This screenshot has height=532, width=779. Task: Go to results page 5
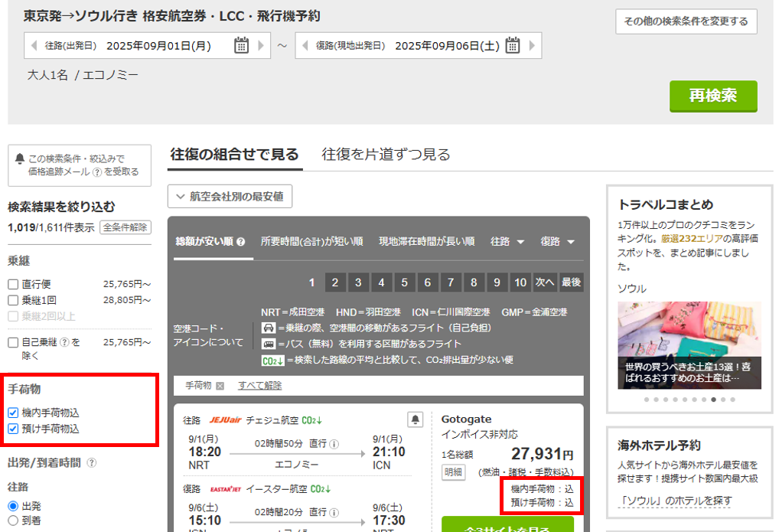pyautogui.click(x=405, y=282)
